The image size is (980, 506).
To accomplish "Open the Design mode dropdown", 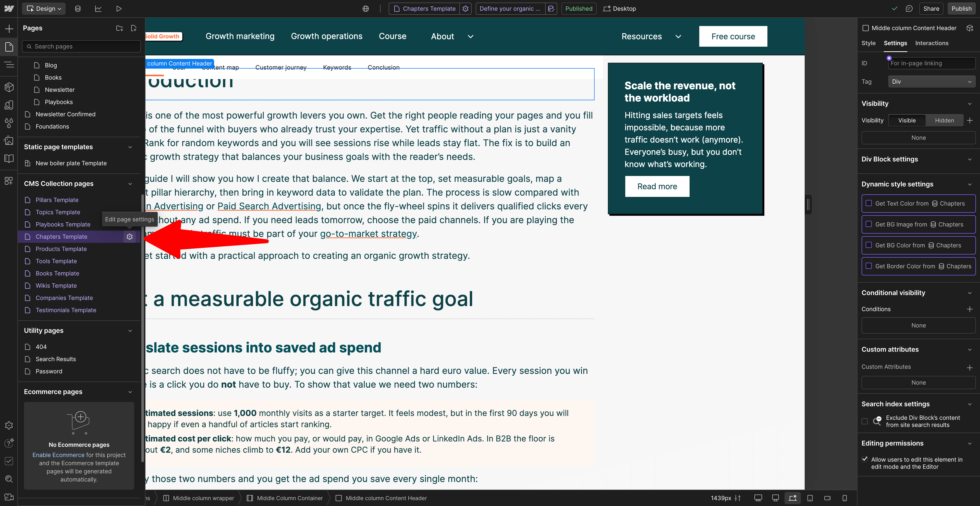I will point(44,8).
